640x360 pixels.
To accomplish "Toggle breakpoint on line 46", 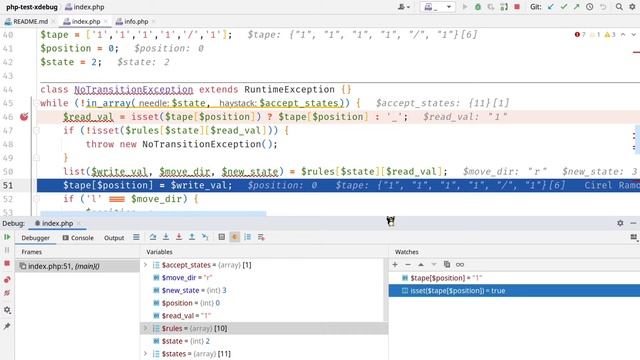I will coord(24,117).
